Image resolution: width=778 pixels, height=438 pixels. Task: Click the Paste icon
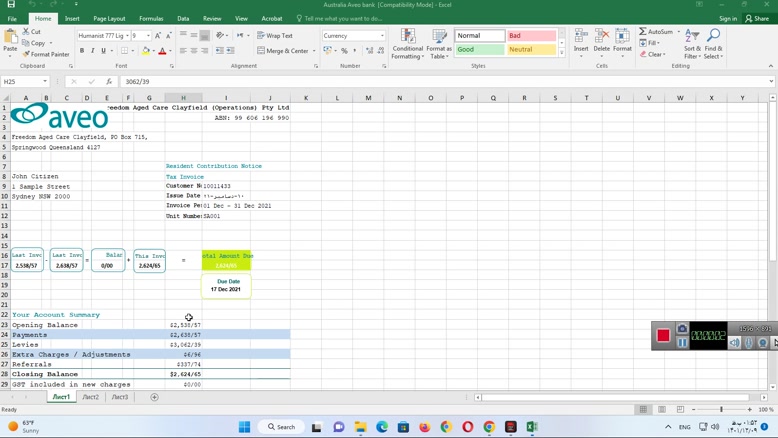click(10, 41)
